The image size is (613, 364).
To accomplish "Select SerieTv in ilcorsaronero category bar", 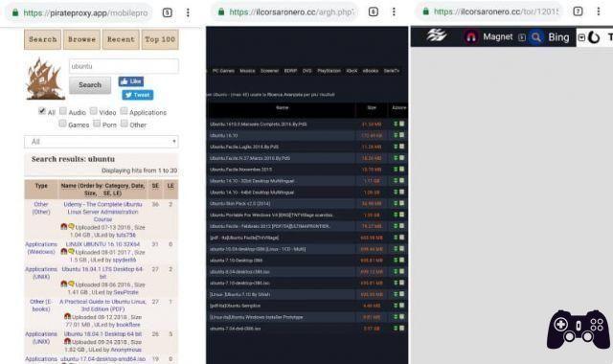I will 392,71.
